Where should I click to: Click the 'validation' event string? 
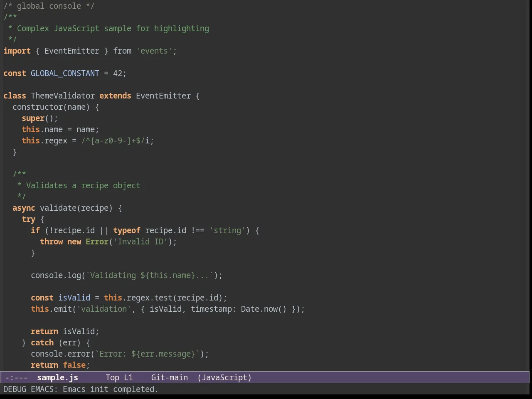coord(104,309)
